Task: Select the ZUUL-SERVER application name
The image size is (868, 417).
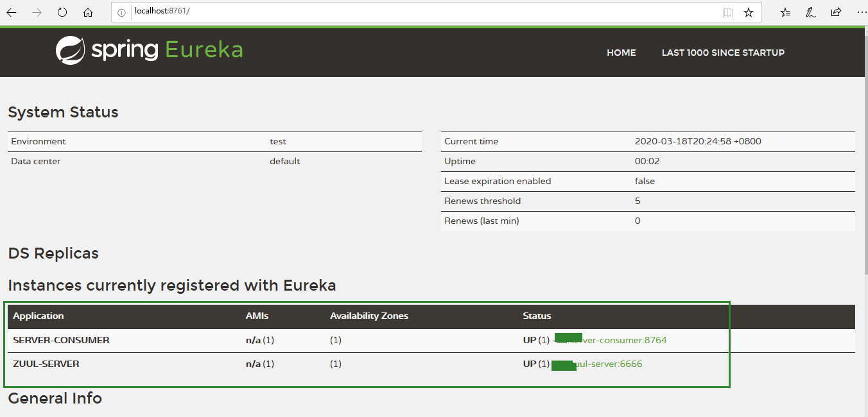Action: [x=46, y=364]
